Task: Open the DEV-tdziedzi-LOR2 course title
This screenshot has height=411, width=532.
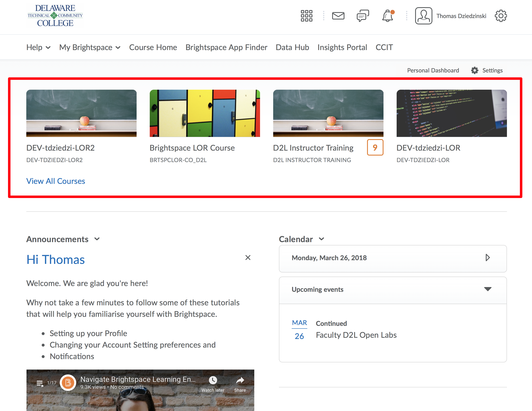Action: pyautogui.click(x=60, y=148)
